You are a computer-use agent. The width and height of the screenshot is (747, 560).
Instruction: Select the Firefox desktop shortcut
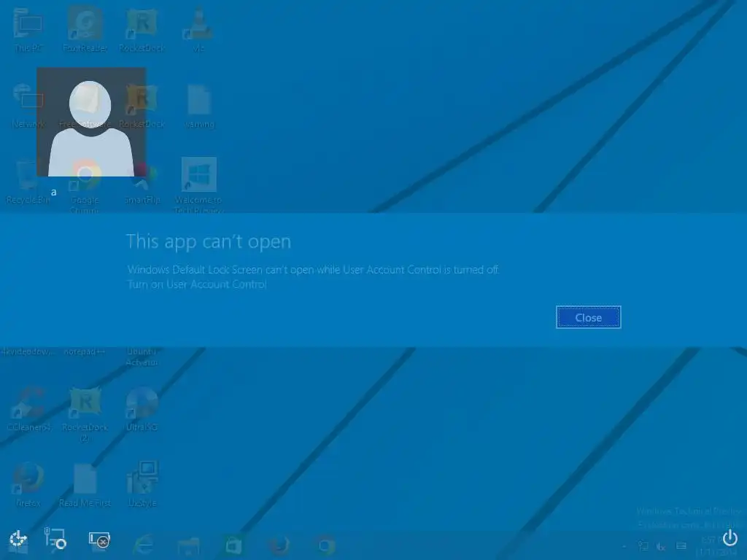[x=28, y=484]
